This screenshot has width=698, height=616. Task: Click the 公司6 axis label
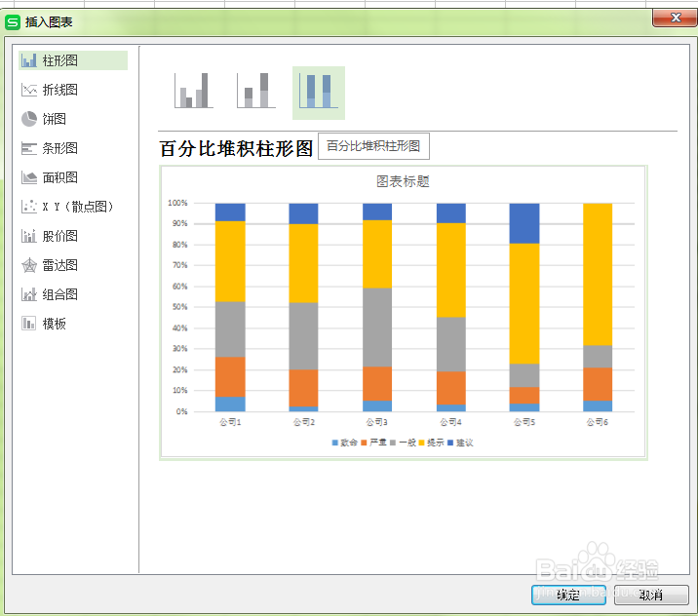(x=598, y=422)
